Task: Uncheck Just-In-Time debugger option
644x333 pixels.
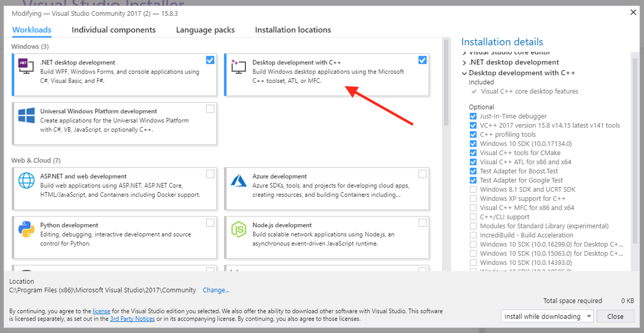Action: 473,116
